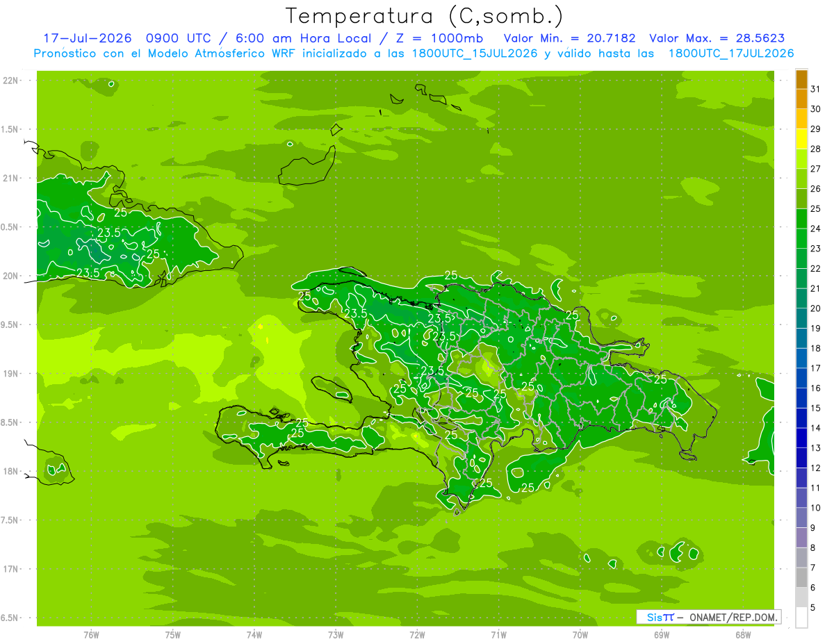Click the 7.5N latitude label
The height and width of the screenshot is (644, 834).
click(x=10, y=520)
